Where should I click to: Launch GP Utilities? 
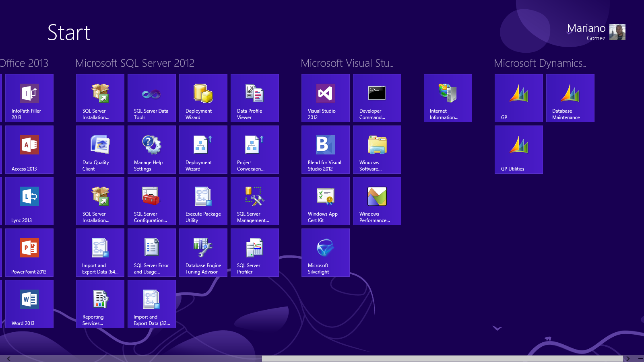(518, 150)
